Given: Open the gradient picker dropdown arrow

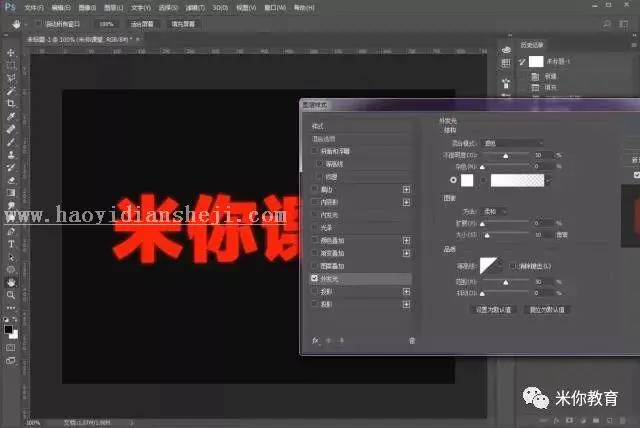Looking at the screenshot, I should coord(549,180).
